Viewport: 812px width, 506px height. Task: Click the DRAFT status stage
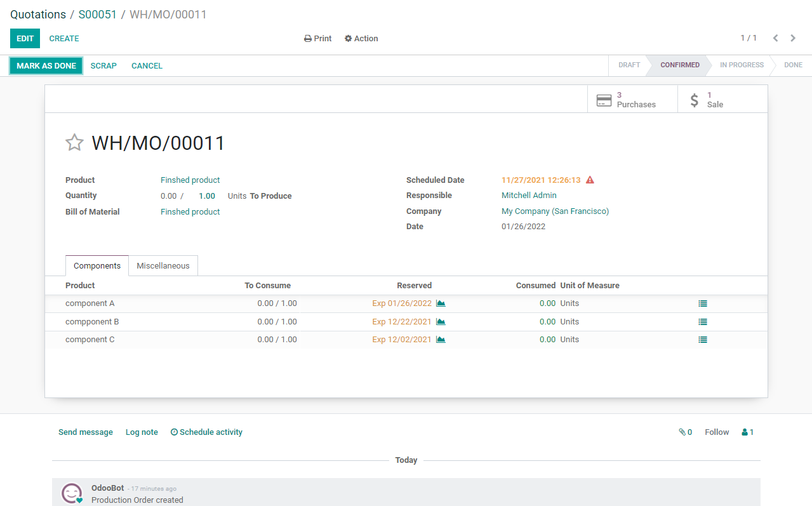pos(629,65)
